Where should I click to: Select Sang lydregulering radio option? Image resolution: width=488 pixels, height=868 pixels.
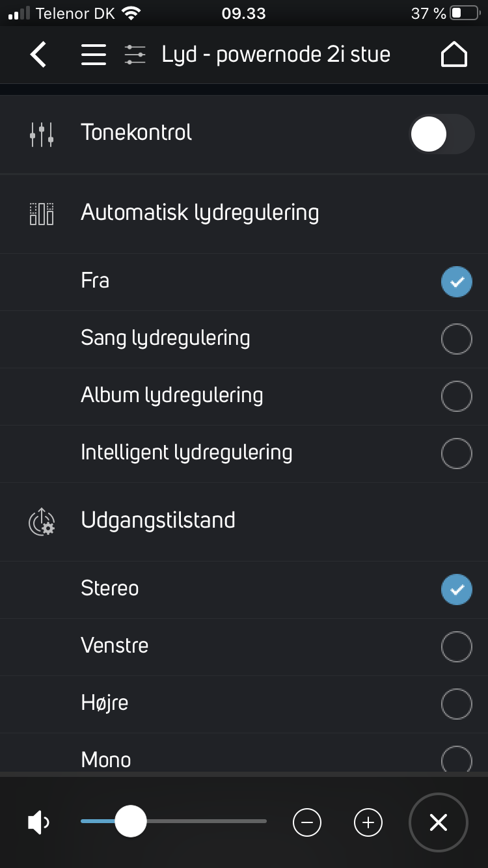456,339
